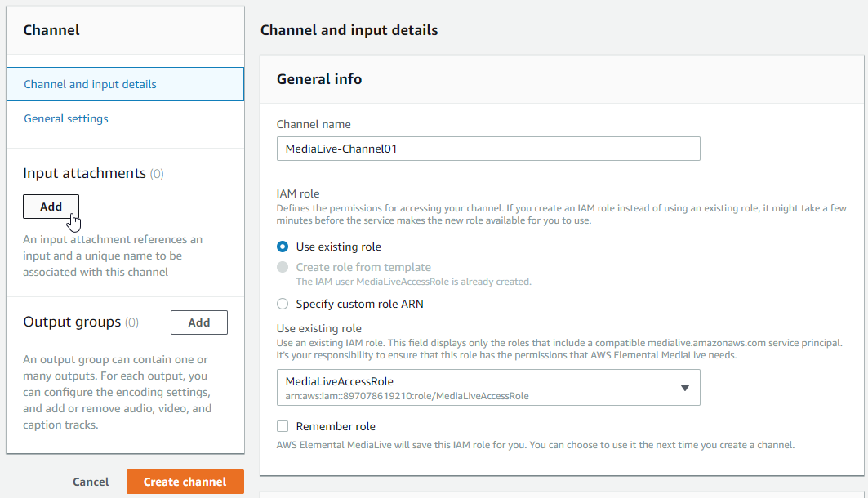The width and height of the screenshot is (868, 498).
Task: Choose the Specify custom role ARN option
Action: click(x=283, y=304)
